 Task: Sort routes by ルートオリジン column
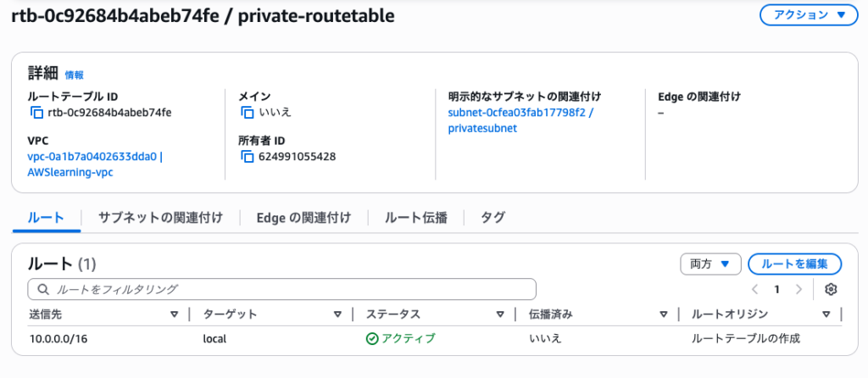(826, 314)
